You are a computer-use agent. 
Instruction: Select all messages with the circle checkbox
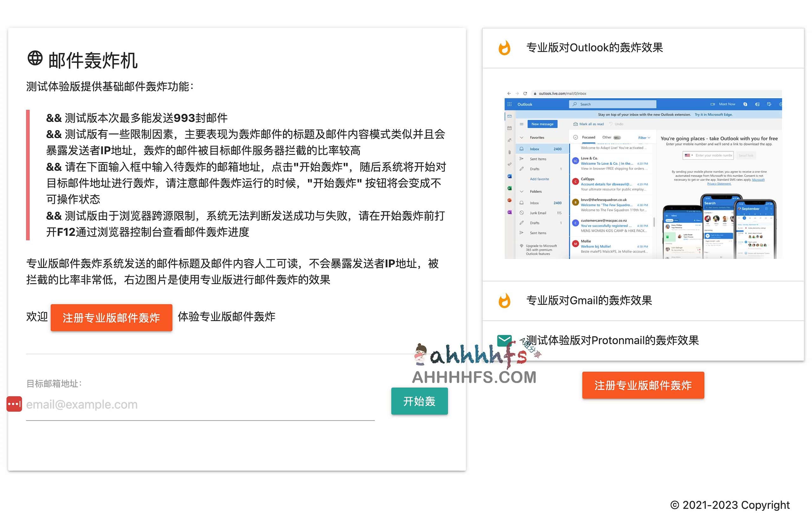coord(576,138)
